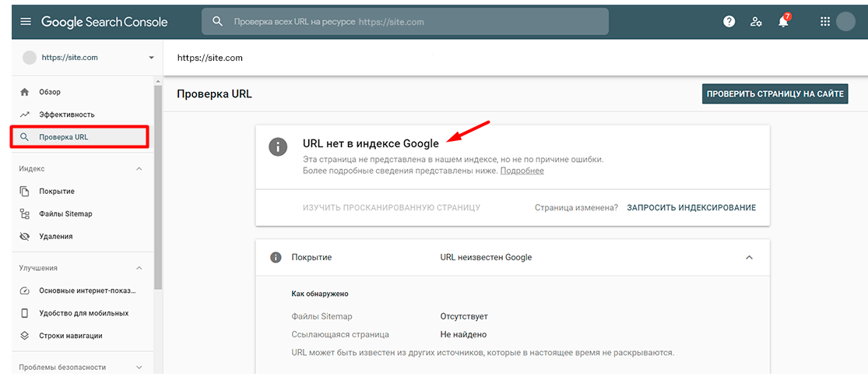The image size is (868, 384).
Task: Click the URL inspection search field
Action: [405, 22]
